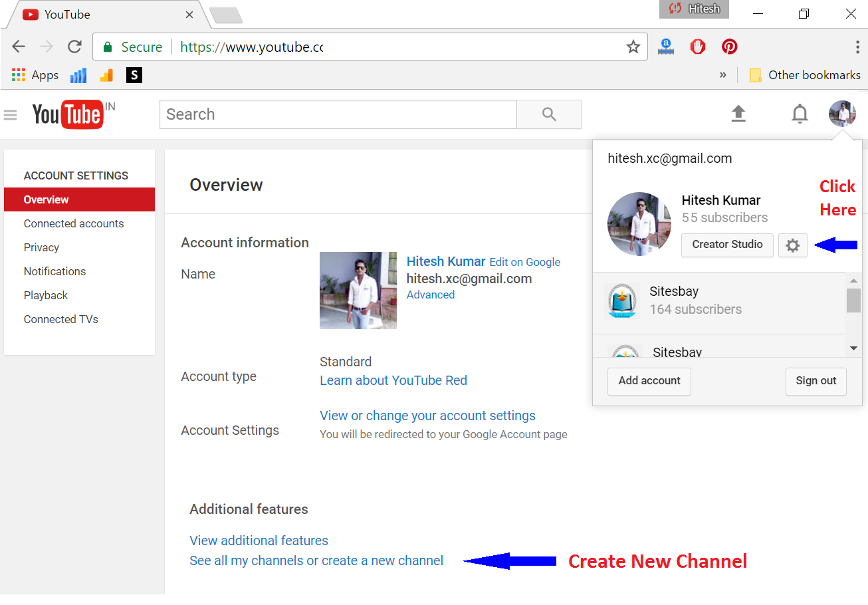
Task: View secure site info padlock
Action: [107, 47]
